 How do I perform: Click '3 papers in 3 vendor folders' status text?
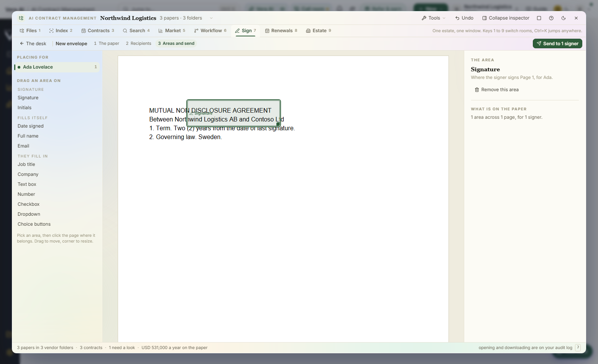[x=45, y=348]
